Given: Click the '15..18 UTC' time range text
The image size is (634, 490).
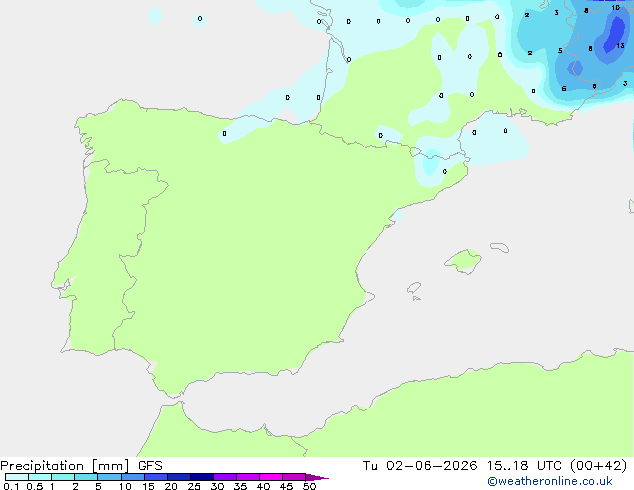Looking at the screenshot, I should [524, 466].
